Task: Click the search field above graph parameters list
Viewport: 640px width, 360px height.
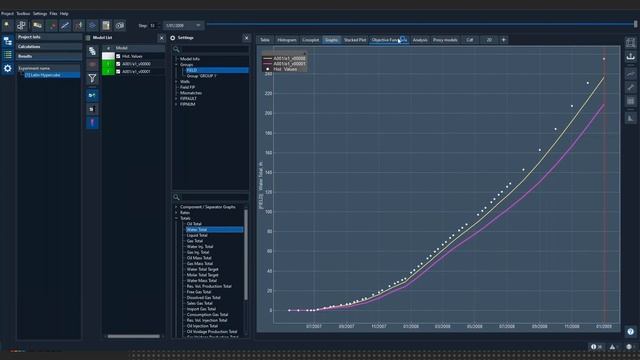Action: click(x=211, y=197)
